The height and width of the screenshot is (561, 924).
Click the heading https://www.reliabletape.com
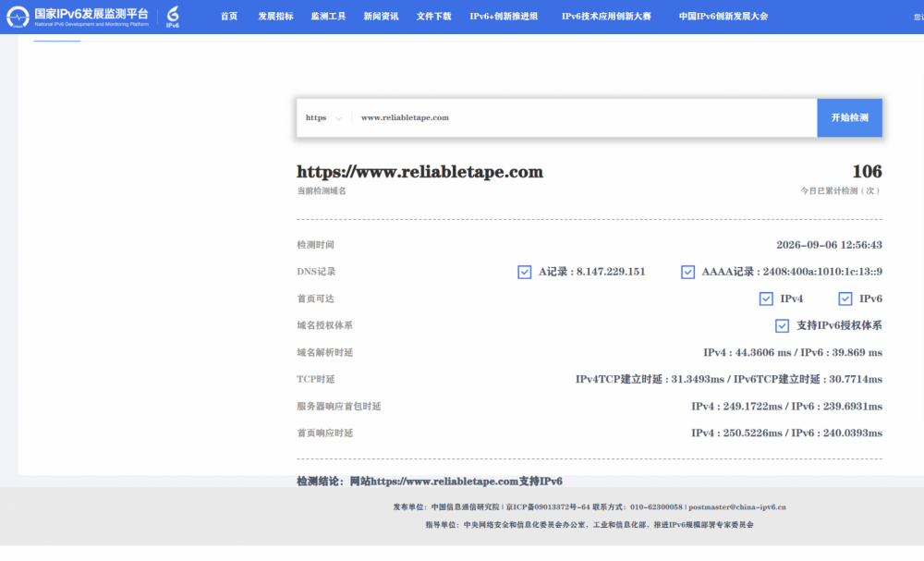pyautogui.click(x=419, y=172)
